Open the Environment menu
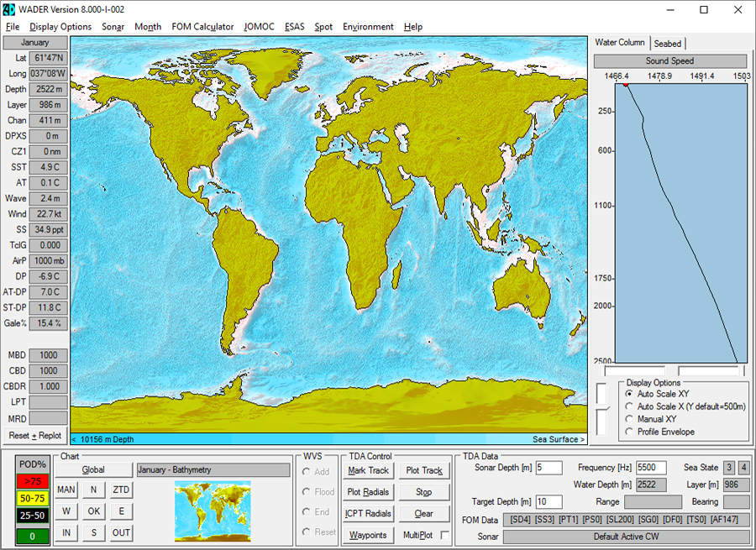The height and width of the screenshot is (550, 756). tap(368, 27)
